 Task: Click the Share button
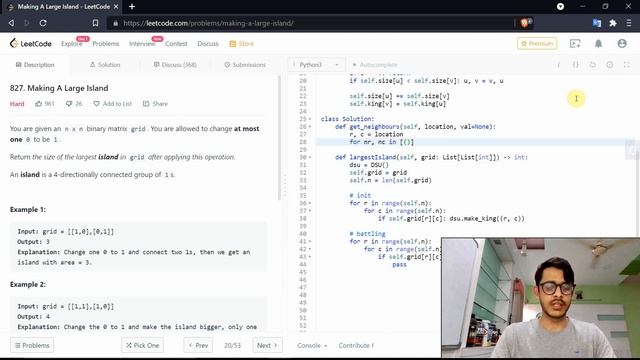(x=156, y=104)
